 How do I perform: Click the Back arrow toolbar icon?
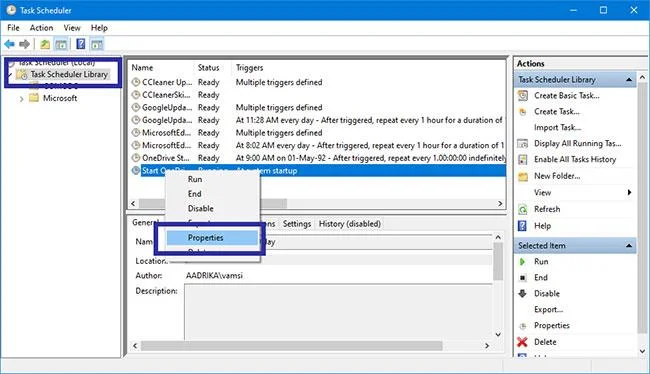pyautogui.click(x=10, y=44)
